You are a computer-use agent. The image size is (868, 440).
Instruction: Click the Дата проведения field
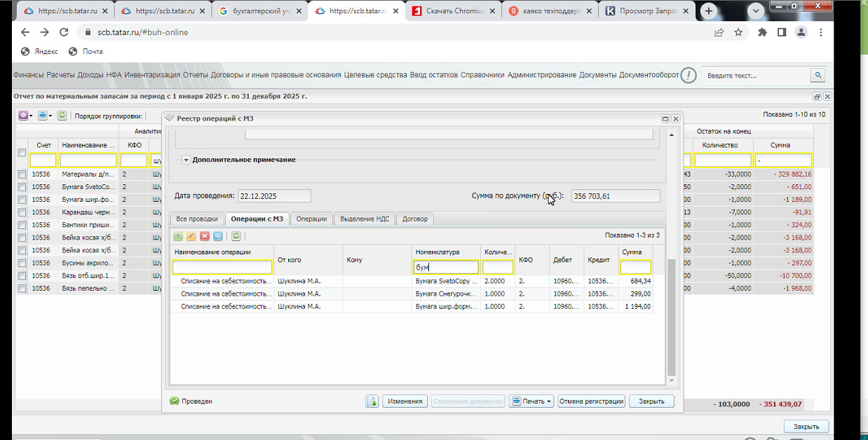[x=274, y=196]
